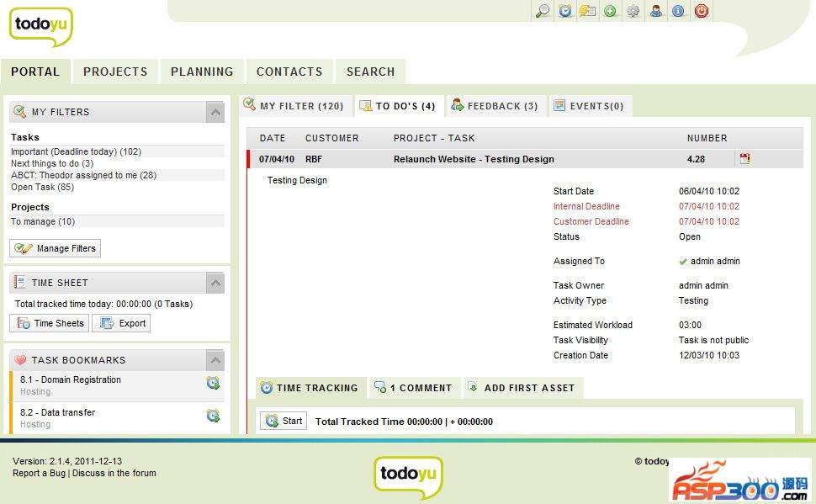Click the todoyu logo in the header
Viewport: 816px width, 504px height.
coord(40,27)
